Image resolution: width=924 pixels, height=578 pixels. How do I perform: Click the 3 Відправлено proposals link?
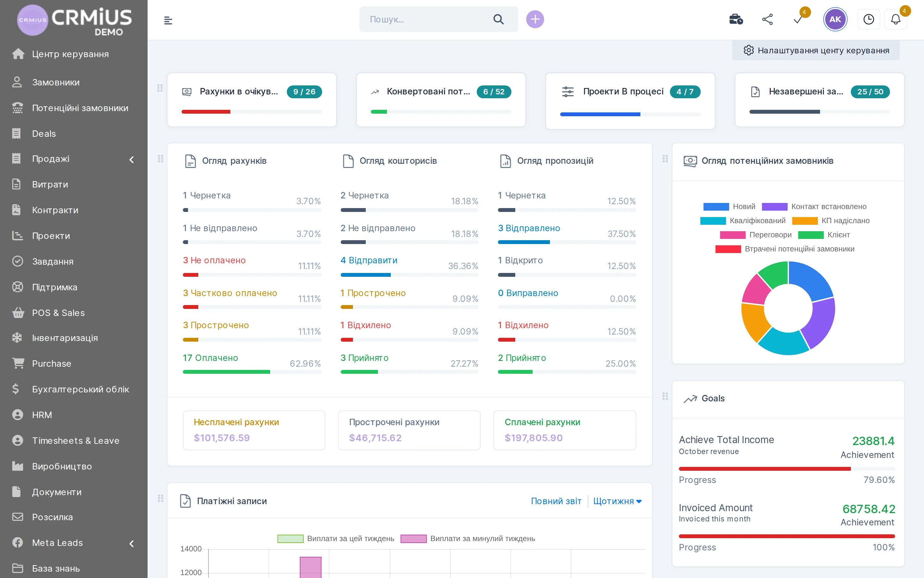(529, 228)
